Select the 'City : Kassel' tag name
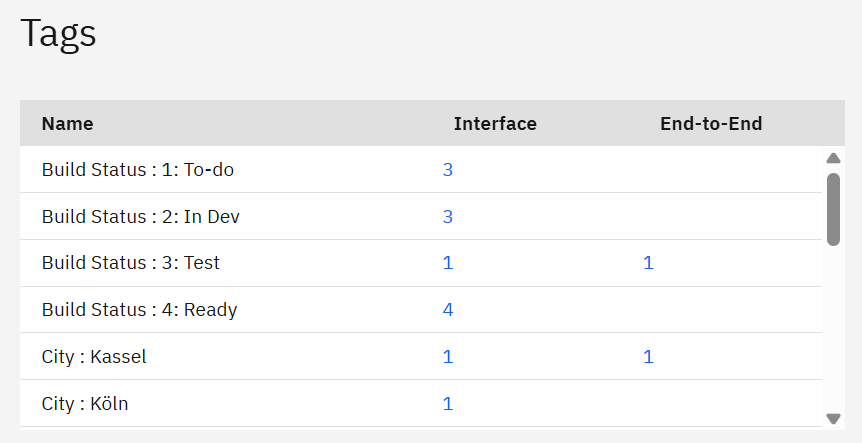862x443 pixels. coord(94,357)
